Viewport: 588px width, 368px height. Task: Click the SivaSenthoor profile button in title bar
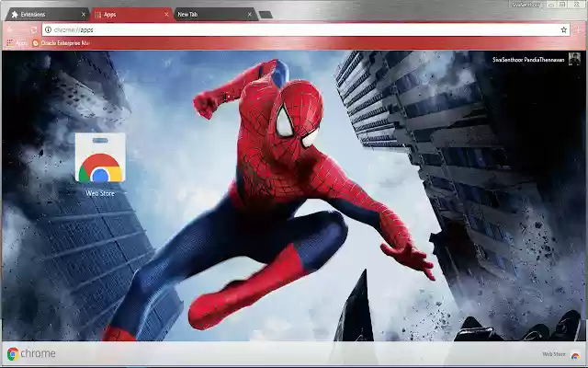click(x=526, y=5)
